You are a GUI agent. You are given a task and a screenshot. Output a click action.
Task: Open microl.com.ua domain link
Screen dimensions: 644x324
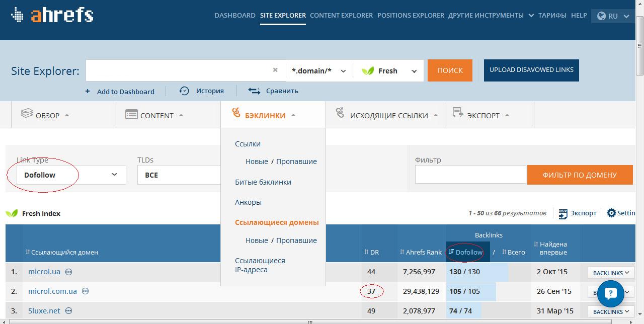click(x=52, y=291)
